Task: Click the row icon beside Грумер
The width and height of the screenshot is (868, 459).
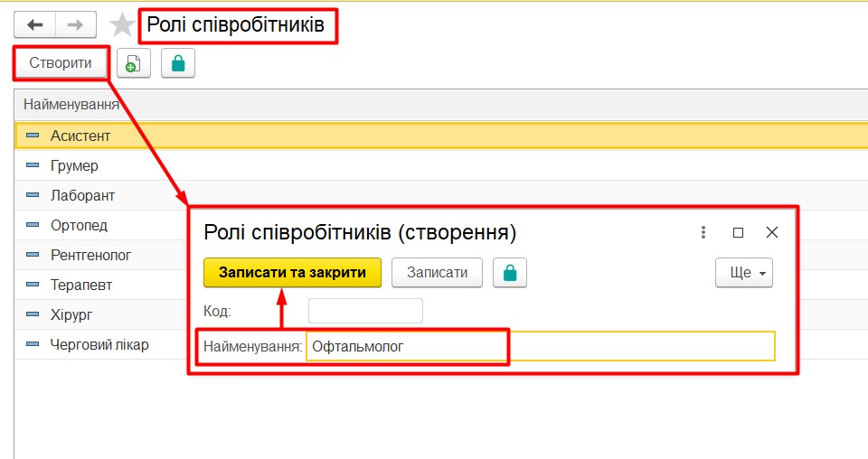Action: point(33,165)
